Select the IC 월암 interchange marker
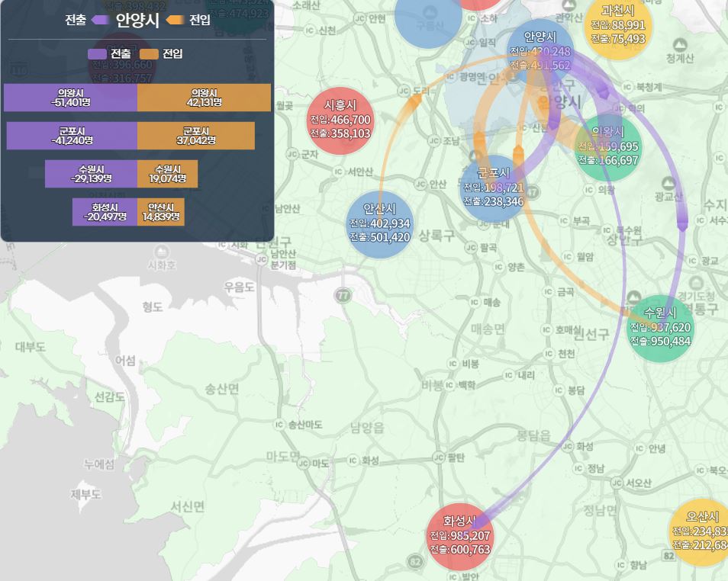Screen dimensions: 728x581 point(567,257)
